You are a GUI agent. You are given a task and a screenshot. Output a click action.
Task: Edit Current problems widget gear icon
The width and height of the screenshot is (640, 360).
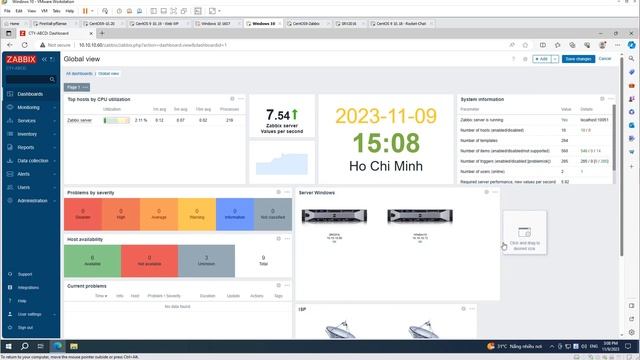[x=279, y=285]
